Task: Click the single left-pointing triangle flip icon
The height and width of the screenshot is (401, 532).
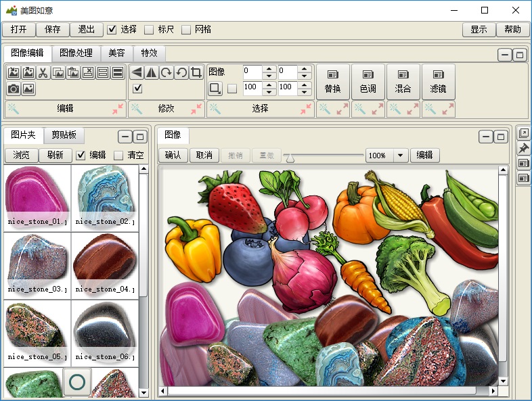Action: (137, 72)
